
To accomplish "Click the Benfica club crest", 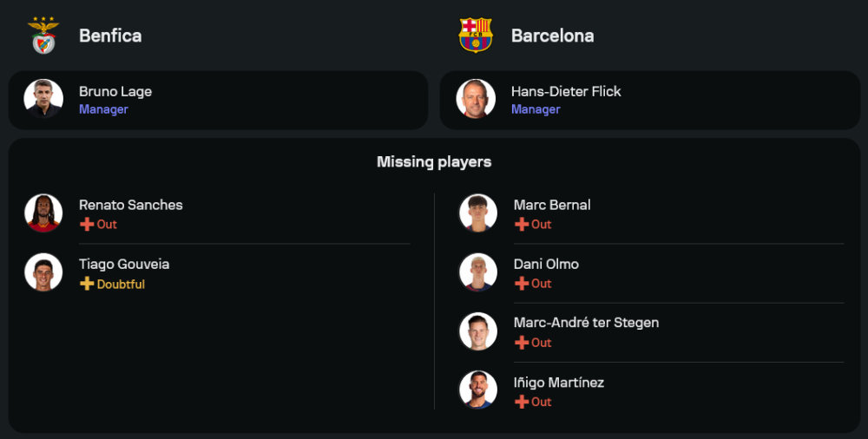I will tap(43, 36).
